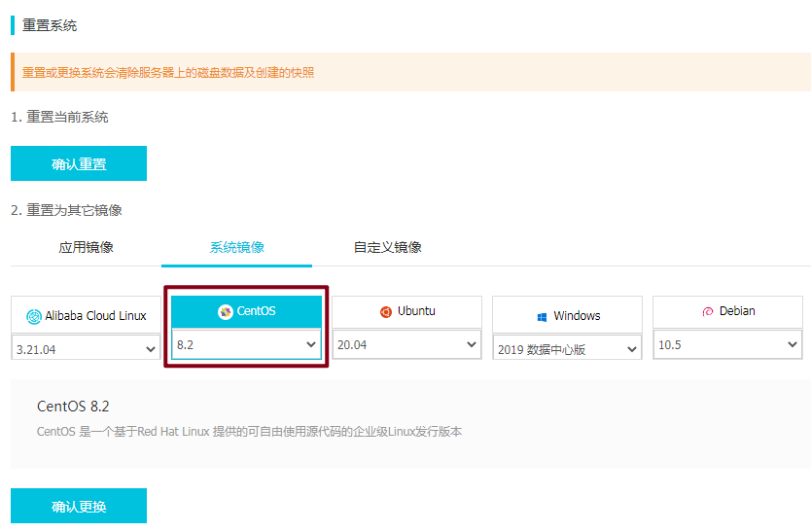Select the CentOS image card header
The width and height of the screenshot is (811, 532).
[246, 311]
